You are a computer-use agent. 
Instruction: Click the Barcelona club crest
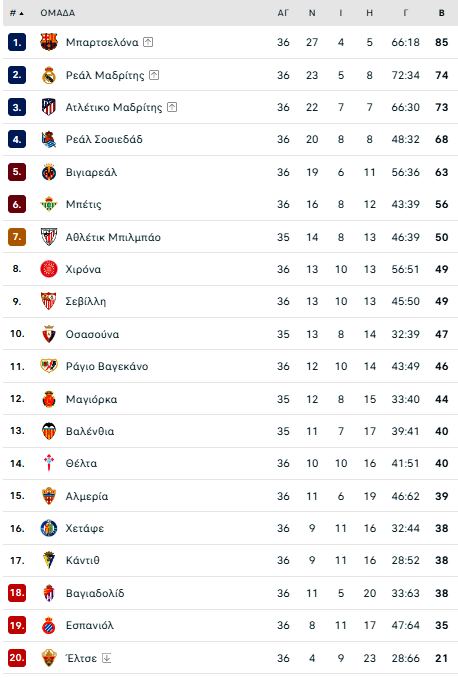point(49,42)
